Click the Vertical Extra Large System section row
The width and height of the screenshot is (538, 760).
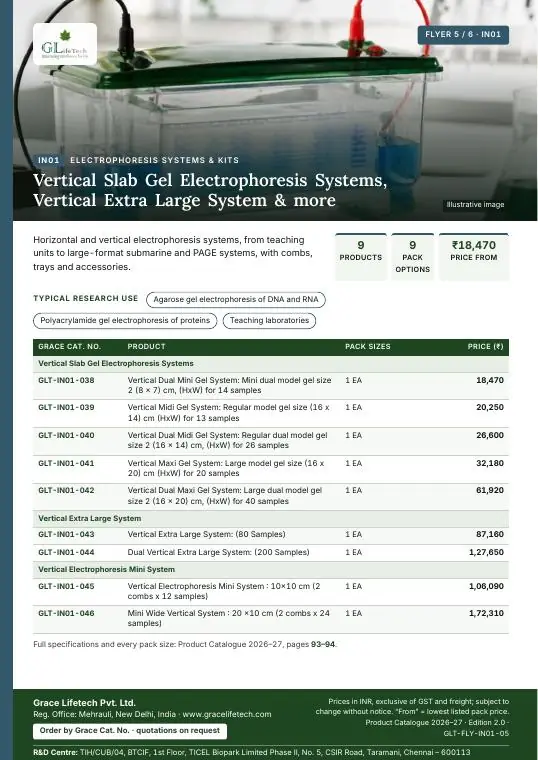click(271, 519)
